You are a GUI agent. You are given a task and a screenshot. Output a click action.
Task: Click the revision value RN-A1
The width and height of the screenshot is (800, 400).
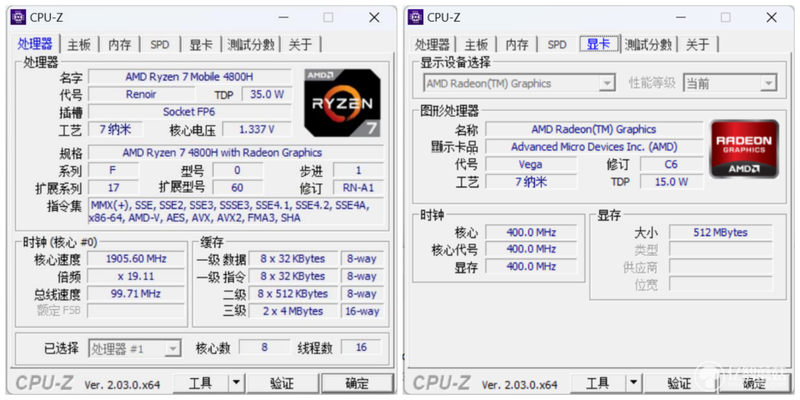358,188
